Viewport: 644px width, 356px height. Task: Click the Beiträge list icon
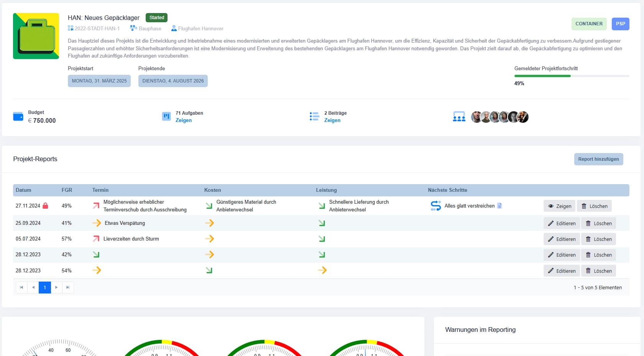click(x=314, y=117)
